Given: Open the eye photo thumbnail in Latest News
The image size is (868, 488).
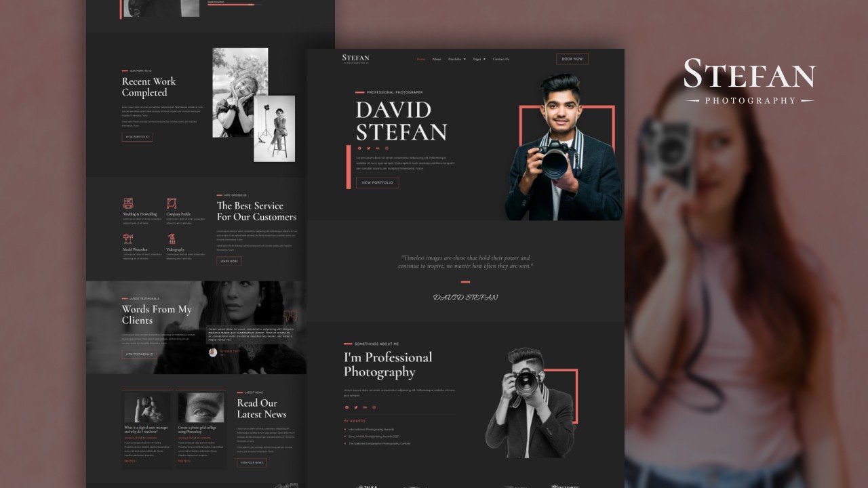Looking at the screenshot, I should 201,407.
